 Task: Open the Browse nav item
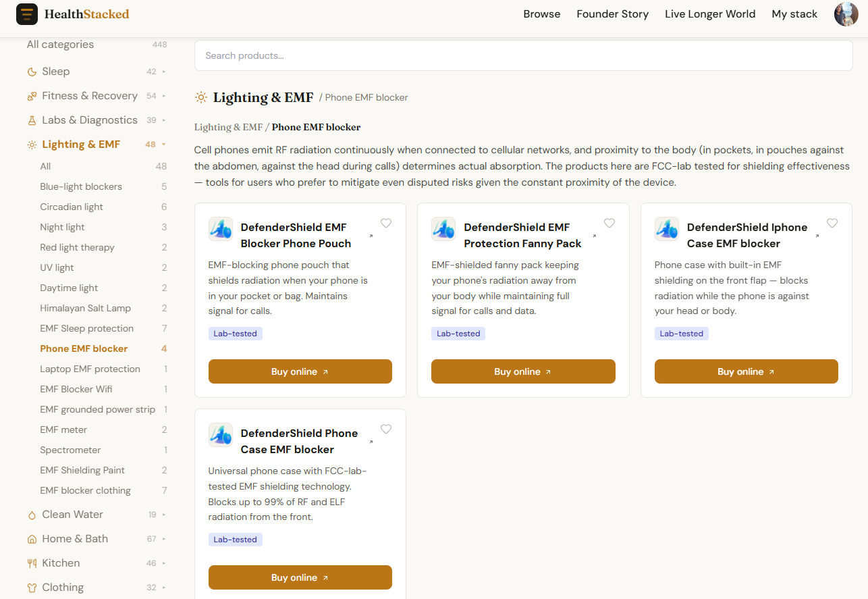point(542,14)
